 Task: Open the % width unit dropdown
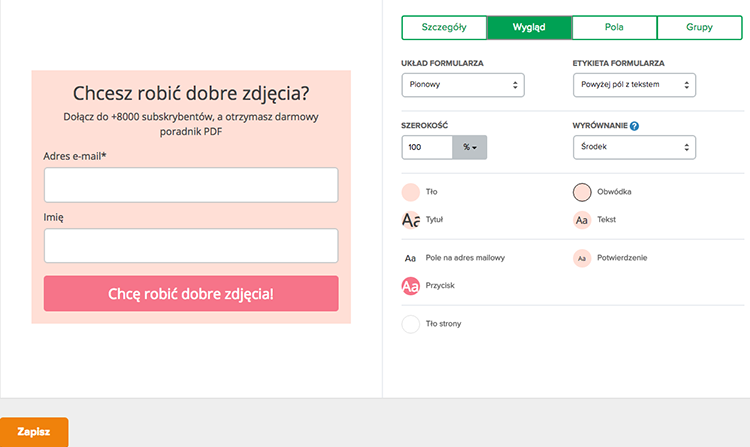pyautogui.click(x=470, y=147)
